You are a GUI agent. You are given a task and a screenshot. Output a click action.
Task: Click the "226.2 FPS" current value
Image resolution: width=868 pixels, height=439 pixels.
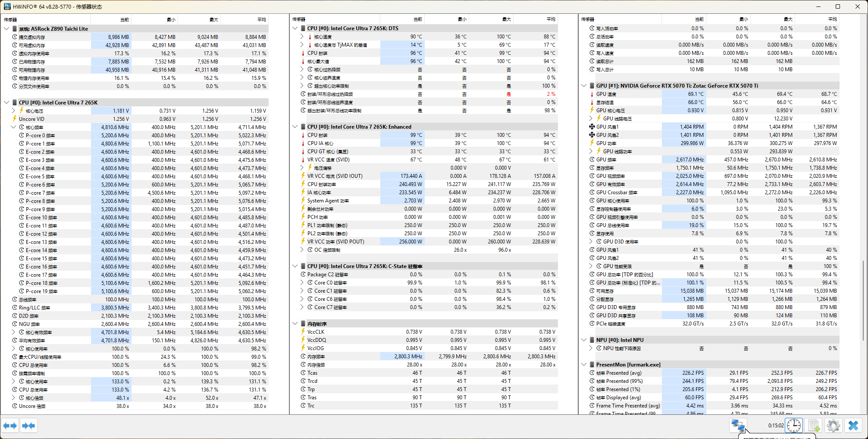click(x=693, y=373)
